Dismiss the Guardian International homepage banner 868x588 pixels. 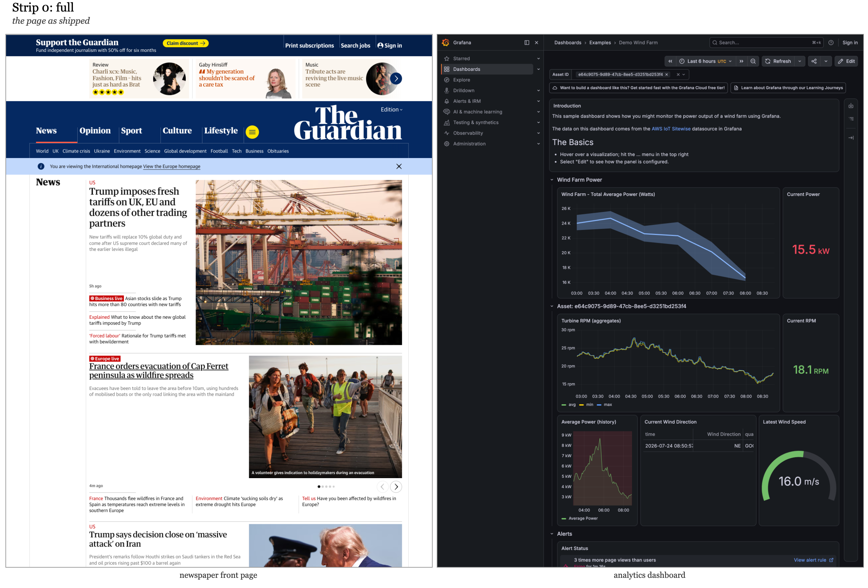point(399,166)
